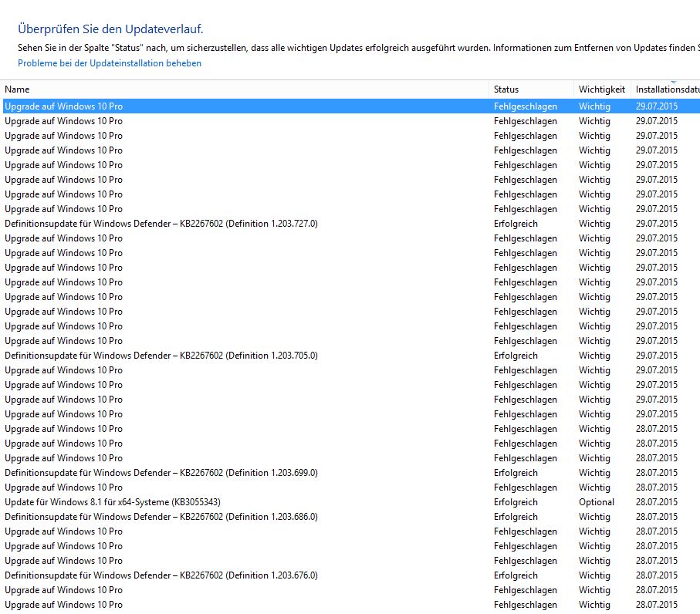This screenshot has width=700, height=614.
Task: Open 'Probleme bei der Updateinstallation beheben' link
Action: point(110,63)
